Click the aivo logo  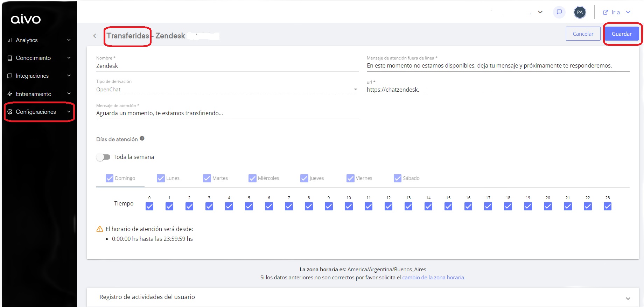26,19
